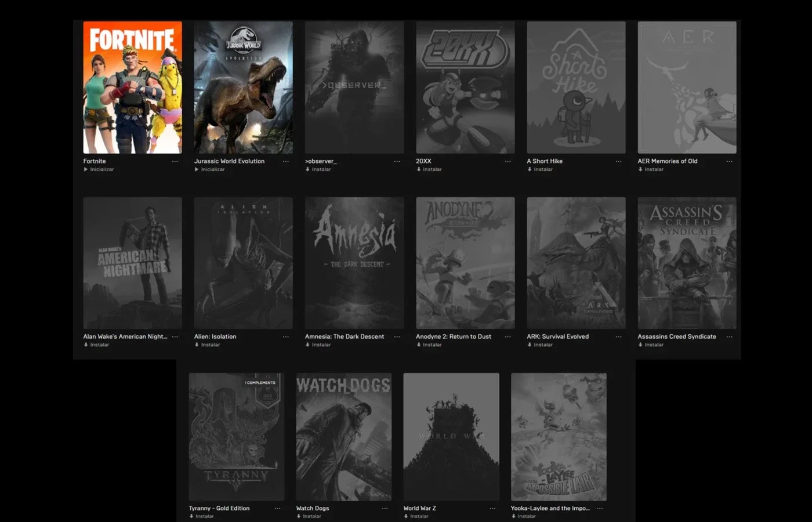Click the ellipsis icon beside >observer_

pos(397,161)
